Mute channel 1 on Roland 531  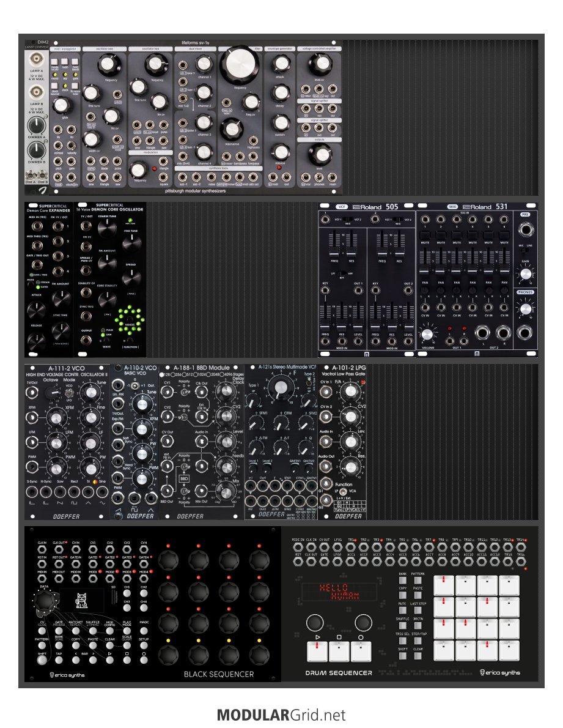[x=425, y=236]
